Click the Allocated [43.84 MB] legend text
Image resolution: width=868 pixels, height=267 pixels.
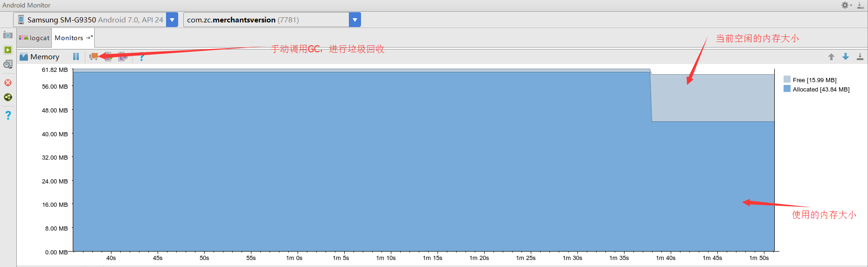821,90
